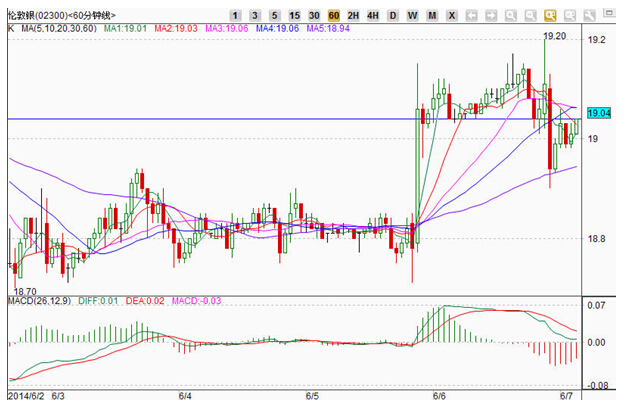636x403 pixels.
Task: Toggle the highlighted orange magnifier tool
Action: point(551,17)
